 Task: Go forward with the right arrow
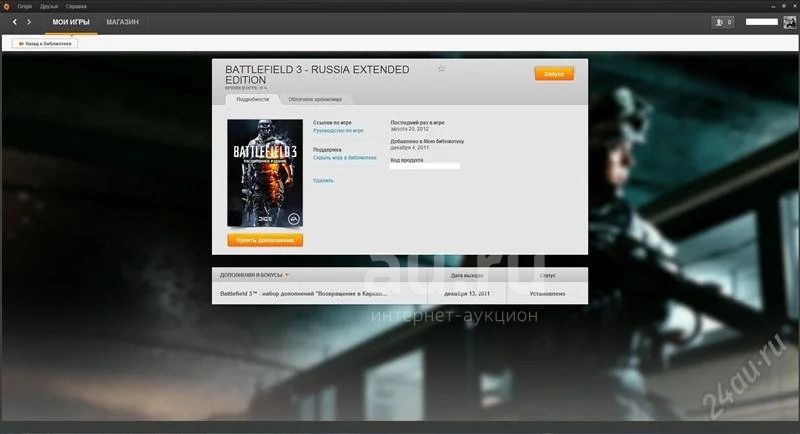click(29, 22)
